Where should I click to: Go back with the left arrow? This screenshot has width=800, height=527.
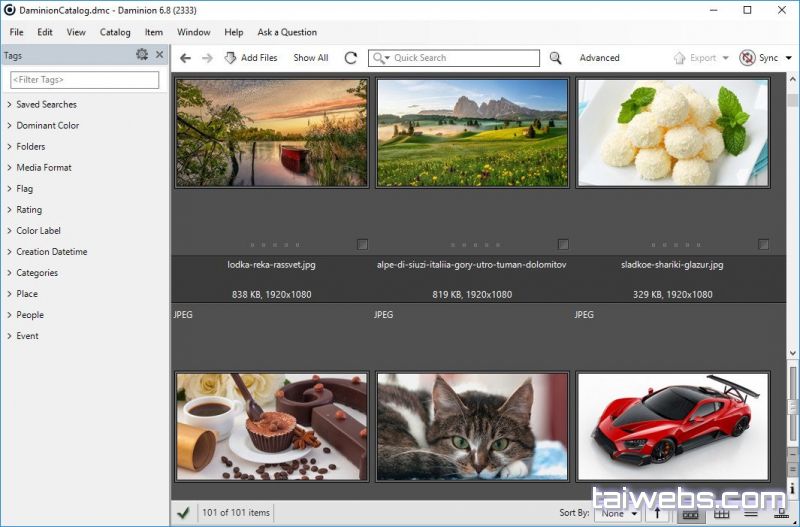(185, 58)
